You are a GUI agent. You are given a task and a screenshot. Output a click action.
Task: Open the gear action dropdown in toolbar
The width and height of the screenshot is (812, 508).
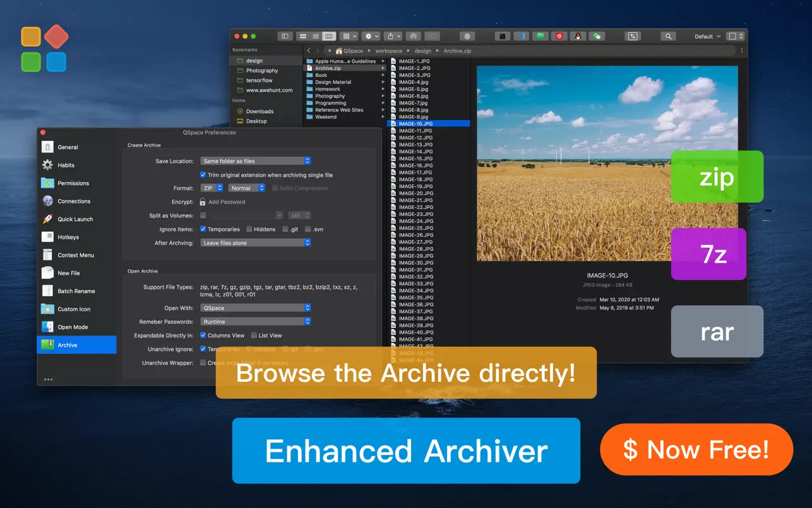pyautogui.click(x=371, y=37)
